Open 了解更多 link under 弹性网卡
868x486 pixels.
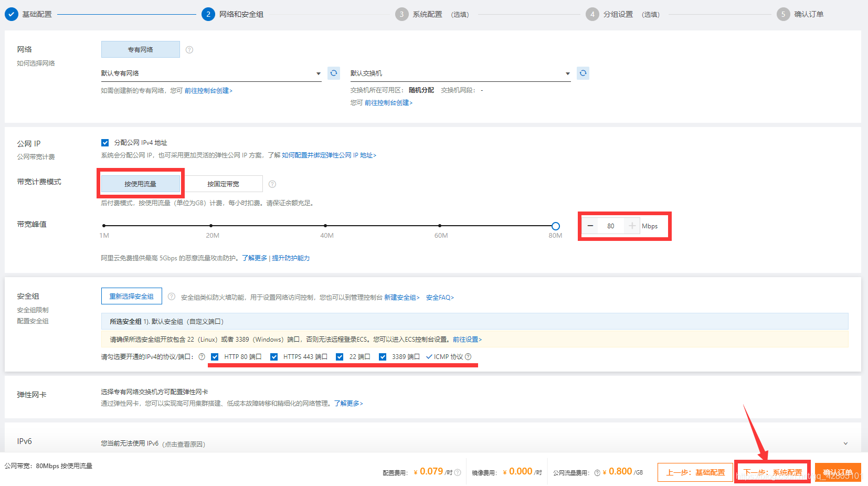click(x=348, y=404)
